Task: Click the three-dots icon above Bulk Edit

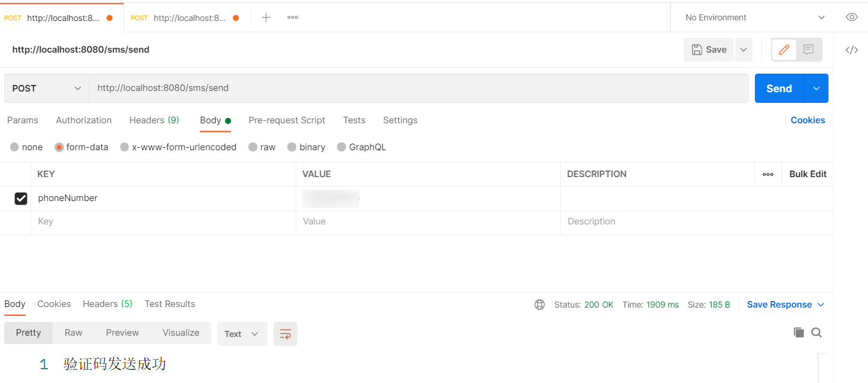Action: (x=768, y=174)
